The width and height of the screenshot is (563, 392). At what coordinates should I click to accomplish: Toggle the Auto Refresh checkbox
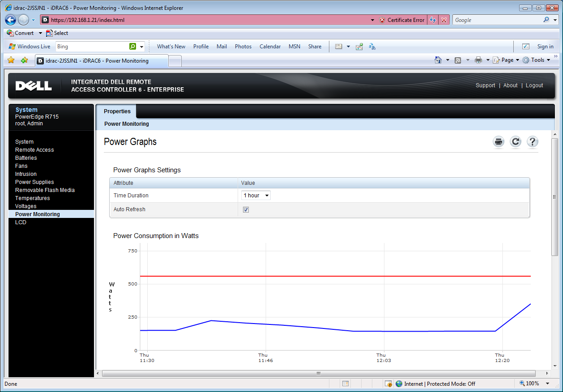coord(246,209)
